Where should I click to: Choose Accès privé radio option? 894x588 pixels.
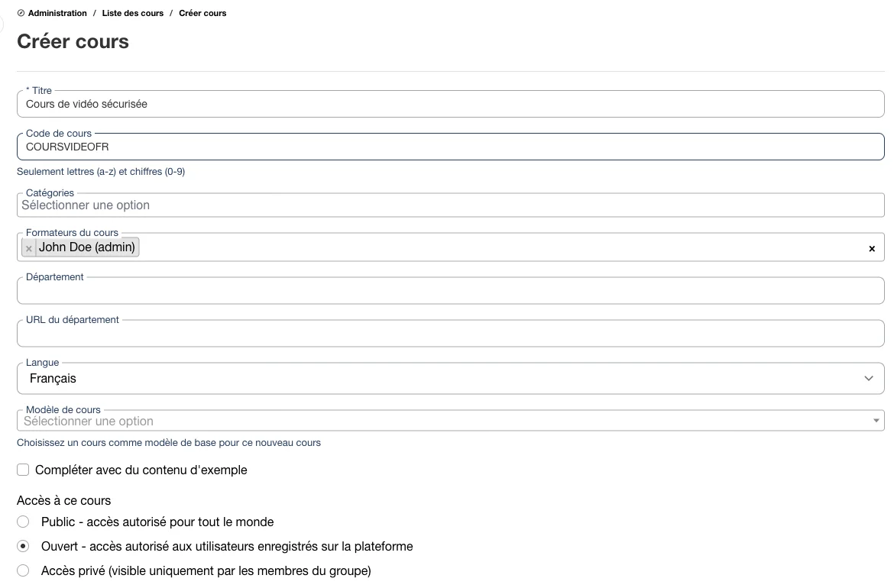(23, 571)
